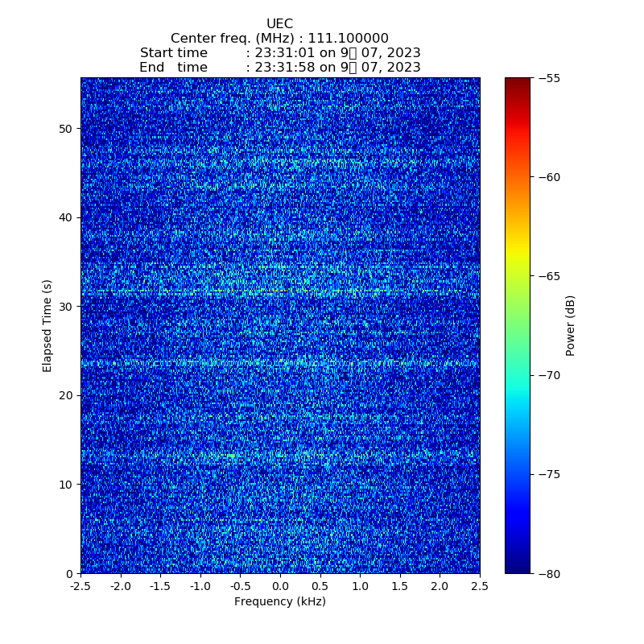This screenshot has height=644, width=644.
Task: Click the −80 colorbar tick label
Action: [551, 573]
